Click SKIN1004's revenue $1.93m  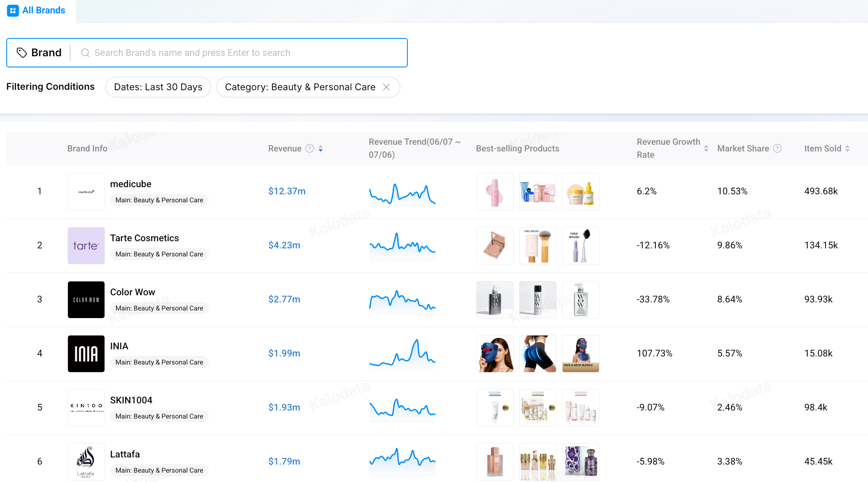pos(284,407)
